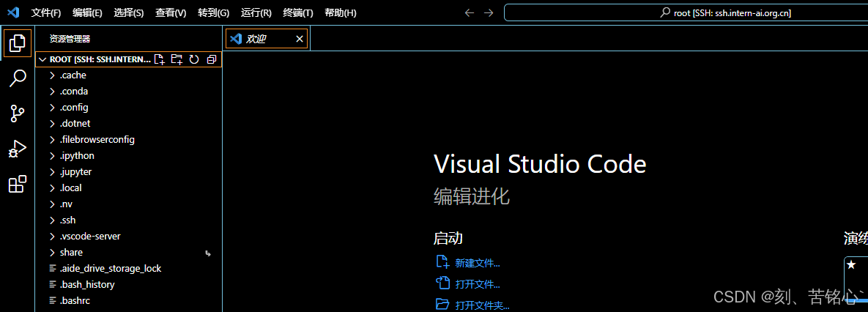Screen dimensions: 868x312
Task: Select the 欢迎 editor tab
Action: point(267,39)
